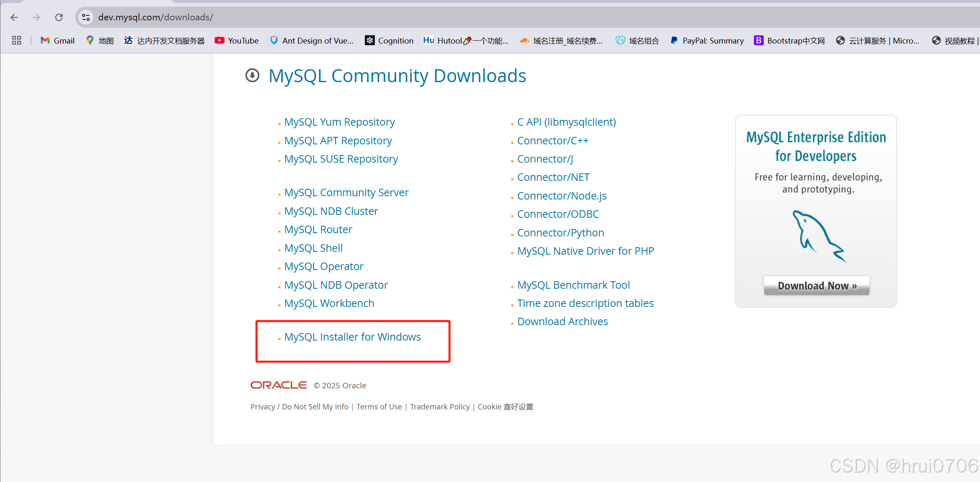
Task: Open Download Archives link
Action: click(562, 321)
